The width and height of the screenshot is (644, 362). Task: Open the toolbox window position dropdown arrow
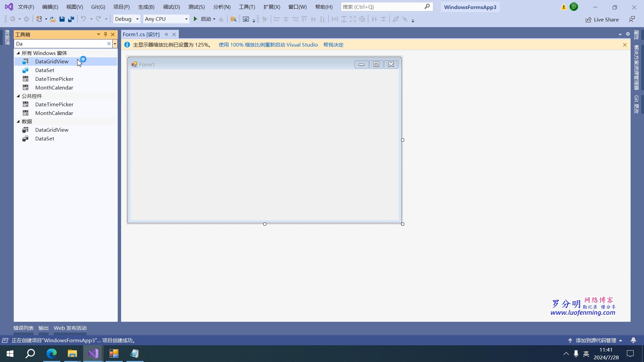click(x=98, y=34)
